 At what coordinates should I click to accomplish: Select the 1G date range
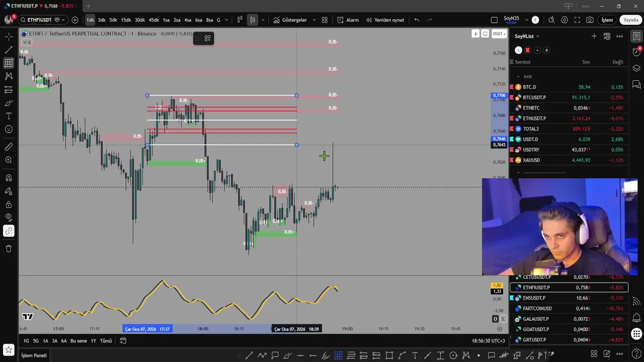tap(26, 341)
